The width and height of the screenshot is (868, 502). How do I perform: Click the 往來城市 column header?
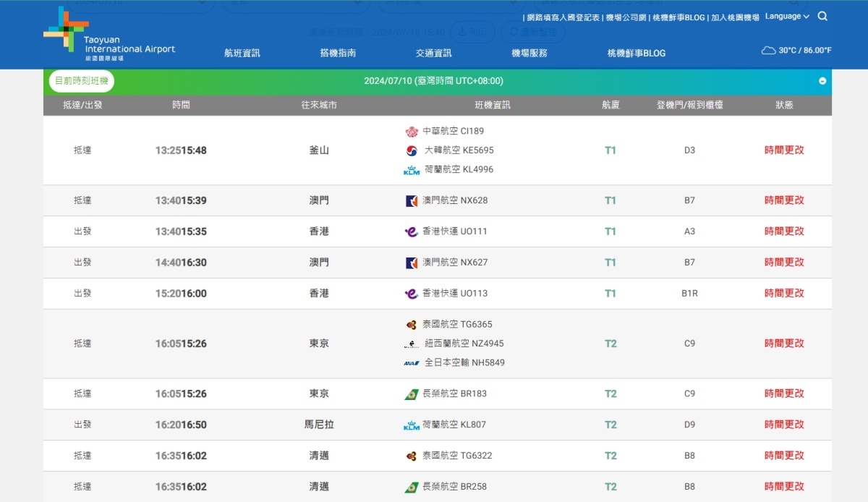[x=319, y=105]
